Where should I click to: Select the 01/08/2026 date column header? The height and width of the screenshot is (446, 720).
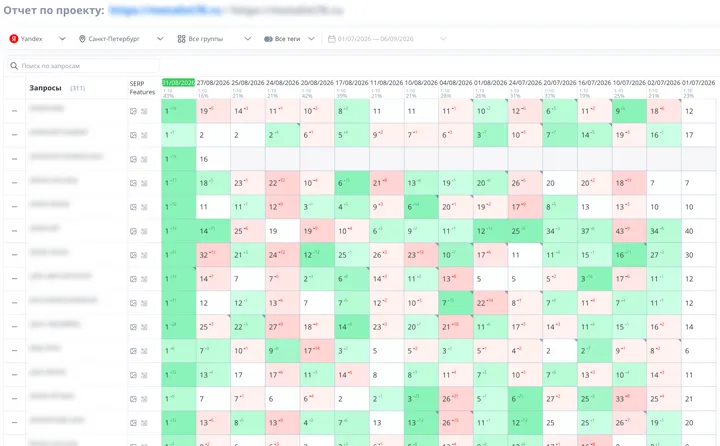pyautogui.click(x=490, y=83)
